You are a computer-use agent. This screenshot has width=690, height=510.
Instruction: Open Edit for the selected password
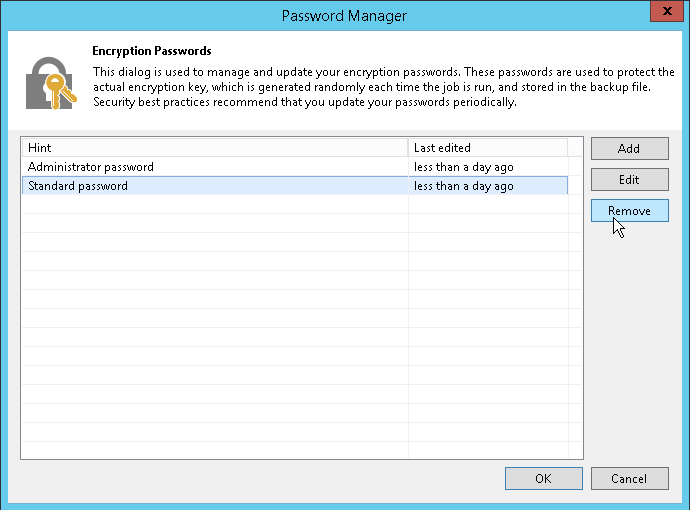(629, 180)
